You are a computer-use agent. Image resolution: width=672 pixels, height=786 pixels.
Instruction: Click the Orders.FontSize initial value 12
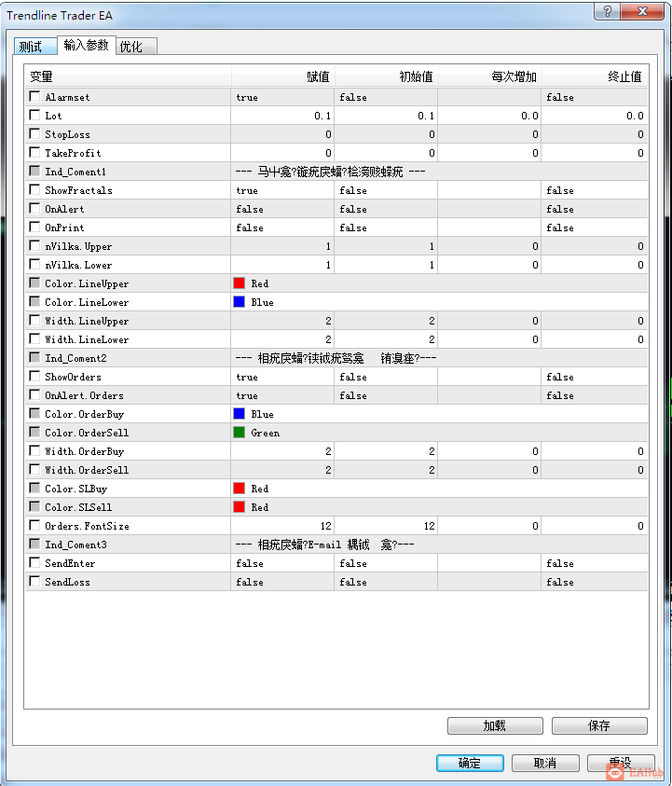point(386,526)
